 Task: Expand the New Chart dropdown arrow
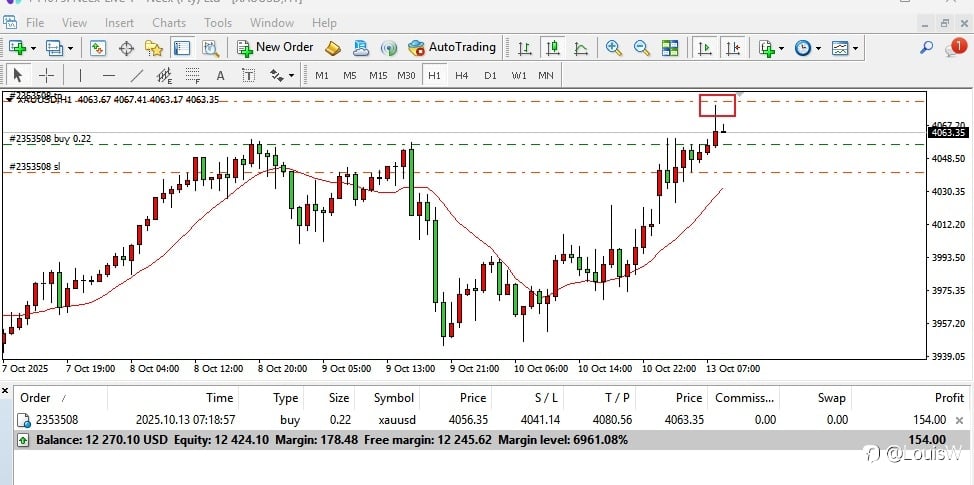33,48
